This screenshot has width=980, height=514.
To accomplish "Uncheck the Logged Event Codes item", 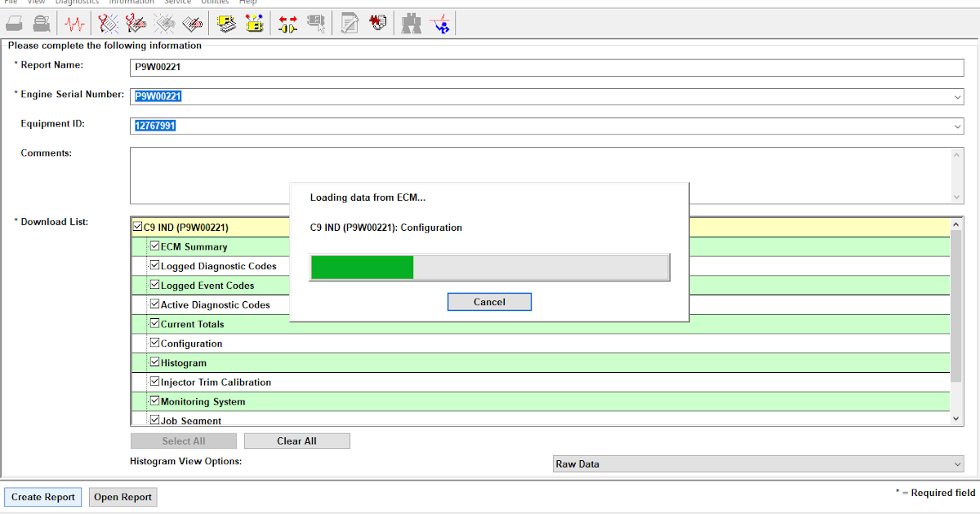I will click(x=154, y=285).
